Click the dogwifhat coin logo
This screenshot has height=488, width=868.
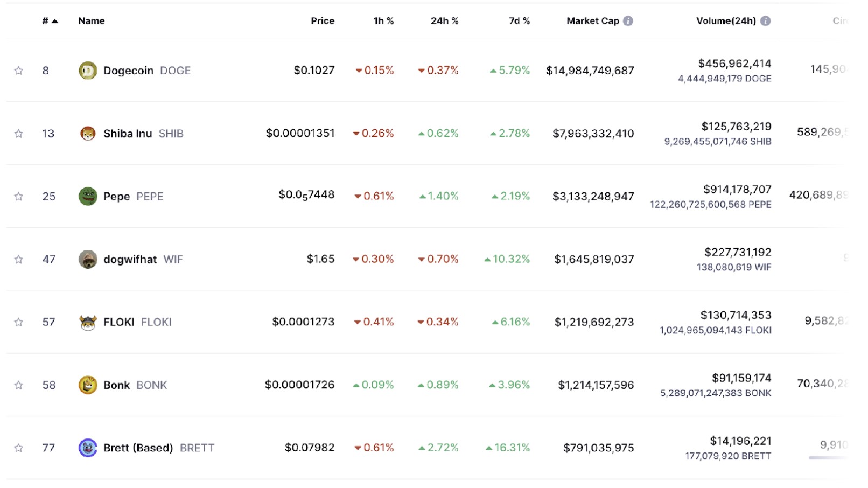(x=88, y=260)
